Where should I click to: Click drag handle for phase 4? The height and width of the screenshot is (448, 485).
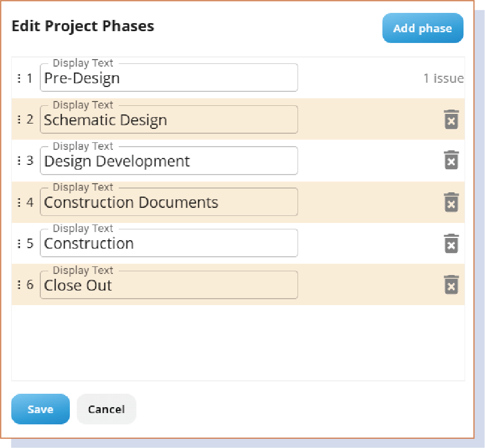pyautogui.click(x=19, y=202)
